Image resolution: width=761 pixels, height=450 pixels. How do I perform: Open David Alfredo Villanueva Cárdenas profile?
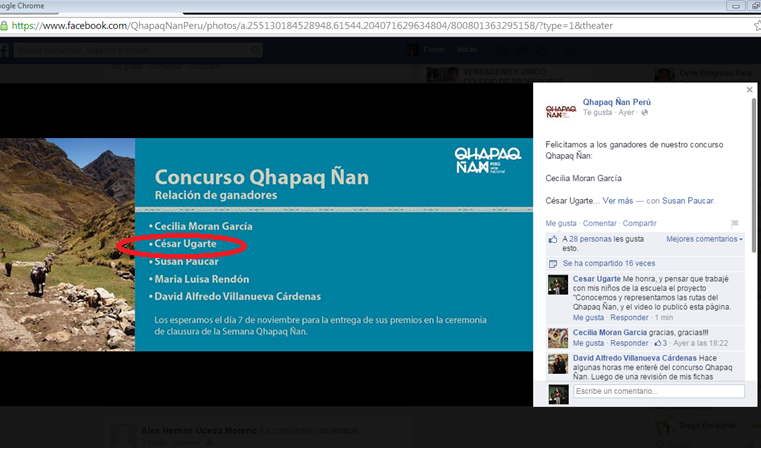(x=634, y=358)
